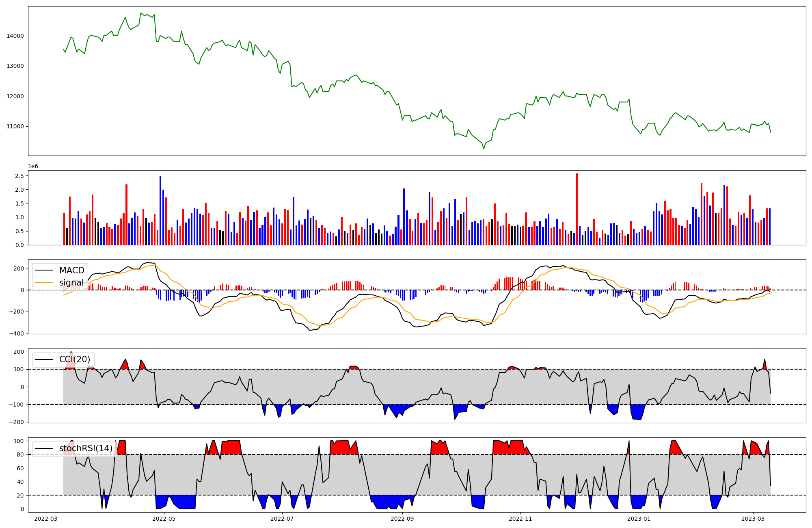Click the MACD legend entry

tap(71, 270)
